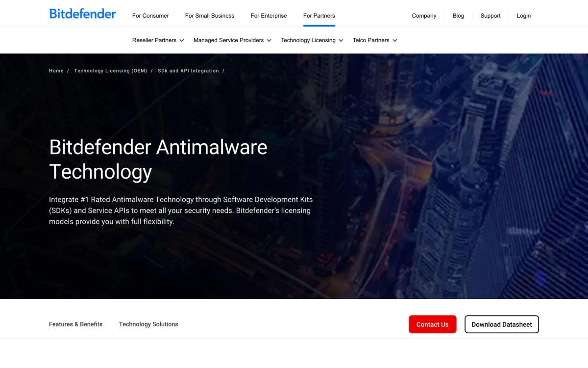
Task: Switch to the Technology Solutions tab
Action: pos(148,324)
